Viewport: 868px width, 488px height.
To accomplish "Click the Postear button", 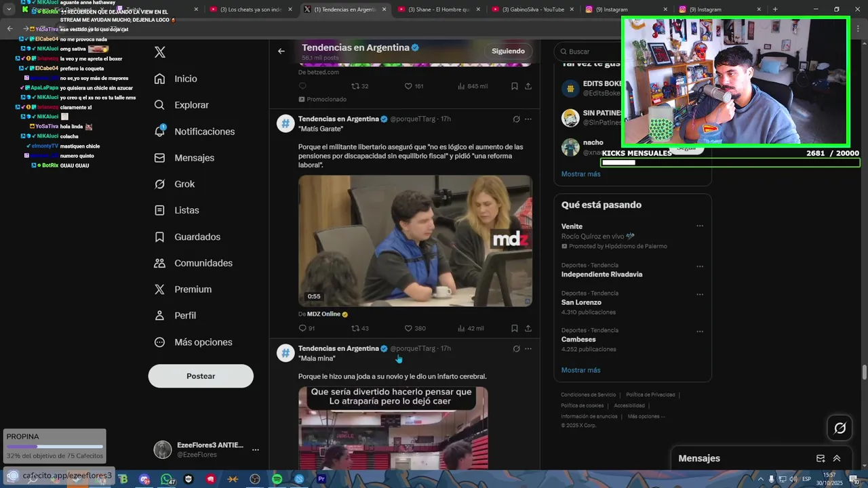I will click(201, 376).
